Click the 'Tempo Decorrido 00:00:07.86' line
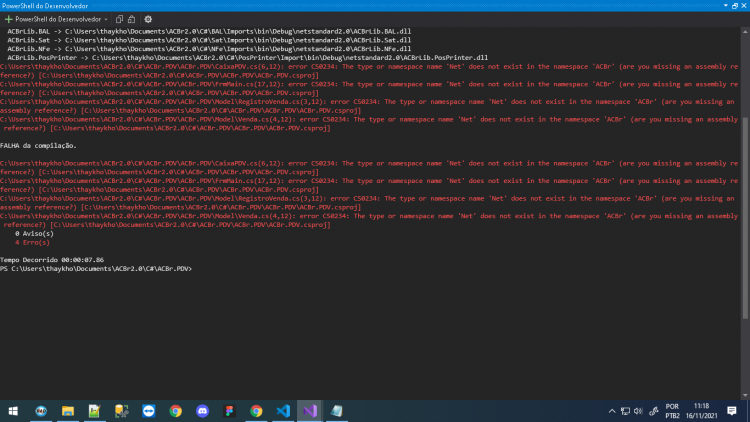The image size is (750, 422). (52, 260)
